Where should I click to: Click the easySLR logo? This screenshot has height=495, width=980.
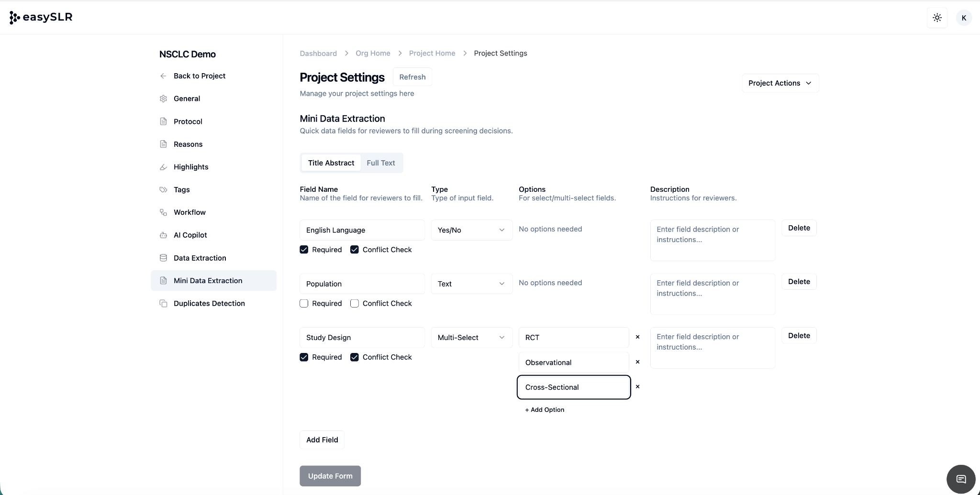click(x=41, y=17)
